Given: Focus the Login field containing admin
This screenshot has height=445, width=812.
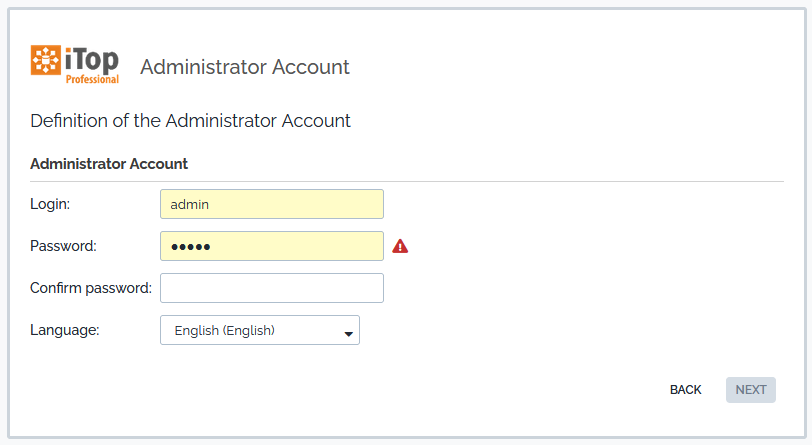Looking at the screenshot, I should 271,204.
